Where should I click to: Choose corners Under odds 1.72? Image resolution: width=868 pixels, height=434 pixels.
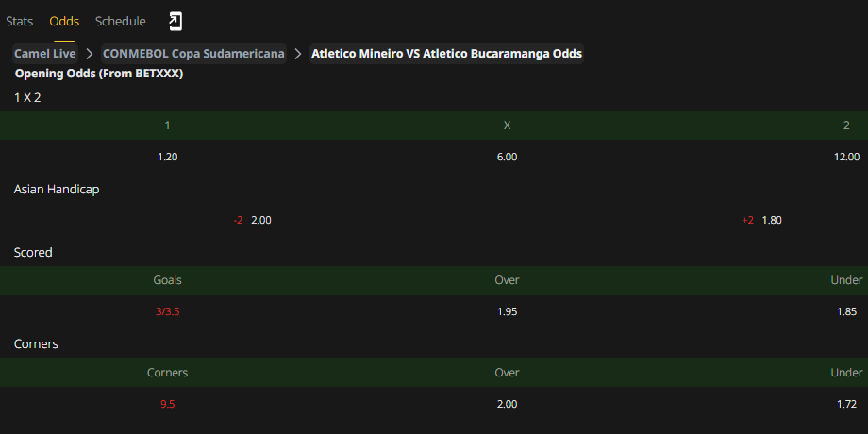[x=846, y=404]
